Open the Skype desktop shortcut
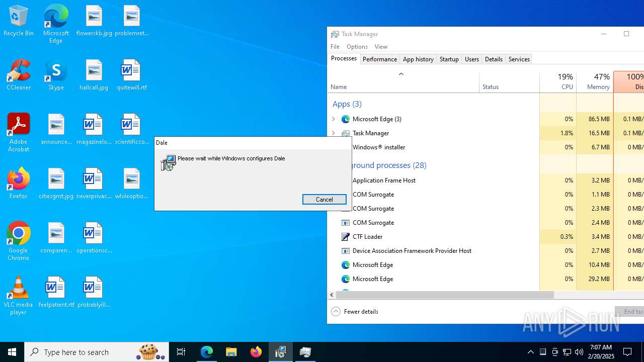Screen dimensions: 644x362 pos(56,75)
